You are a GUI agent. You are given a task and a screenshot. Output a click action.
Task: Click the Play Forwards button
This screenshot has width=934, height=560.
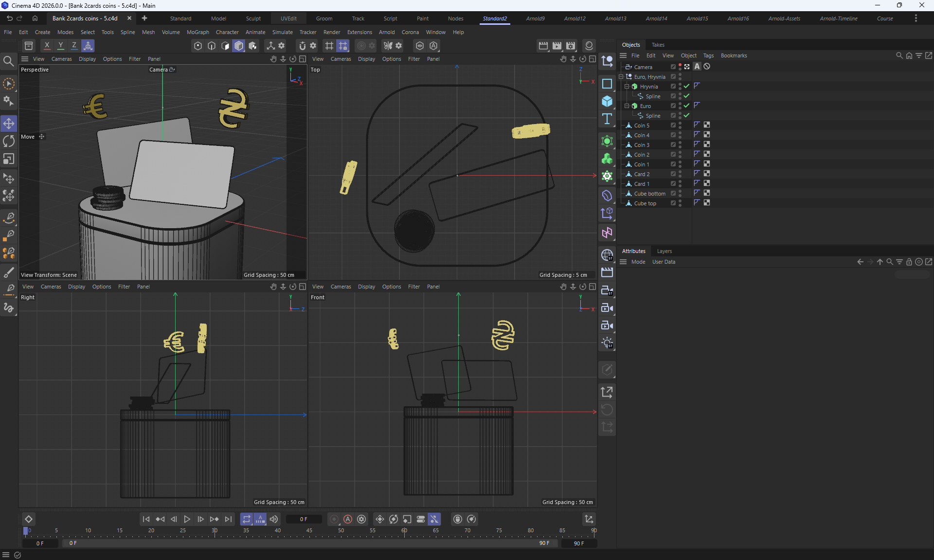187,519
